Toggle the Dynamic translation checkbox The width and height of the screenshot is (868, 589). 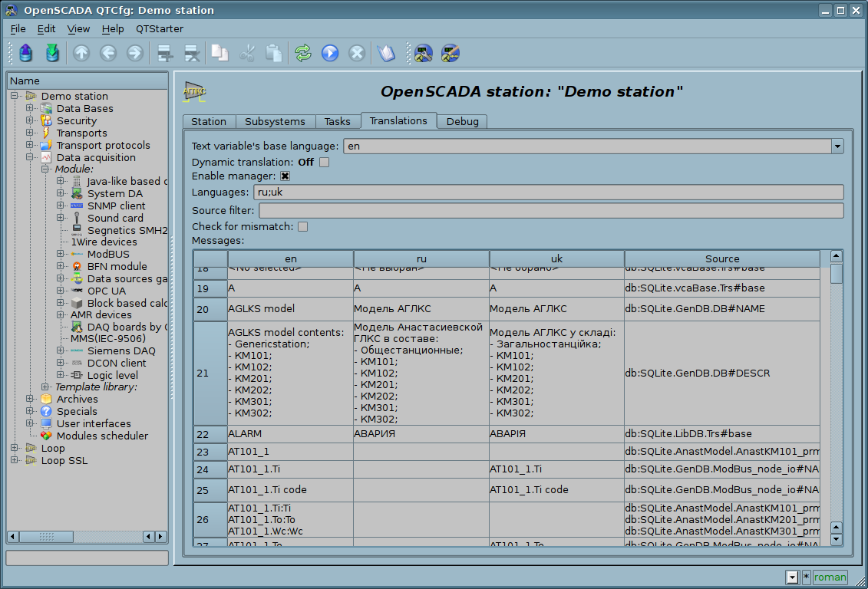pos(325,162)
